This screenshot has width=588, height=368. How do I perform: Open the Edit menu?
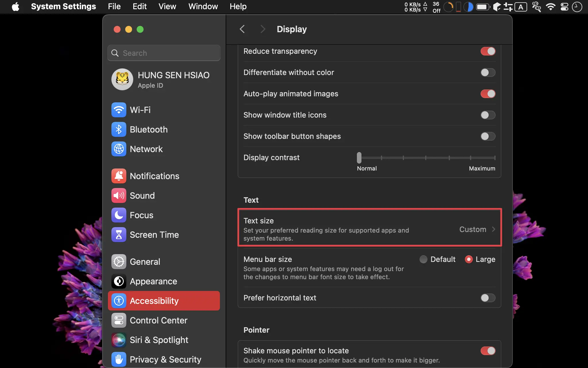click(140, 6)
